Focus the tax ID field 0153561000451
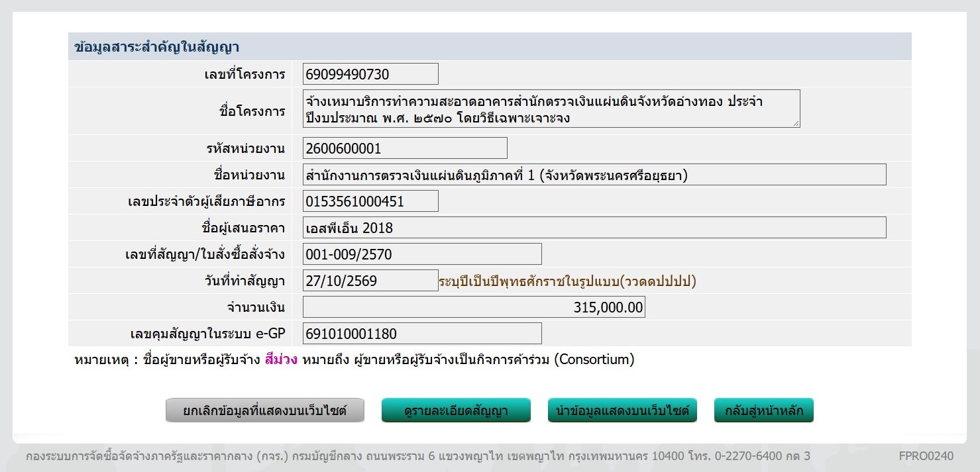Screen dimensions: 980x472 [370, 201]
